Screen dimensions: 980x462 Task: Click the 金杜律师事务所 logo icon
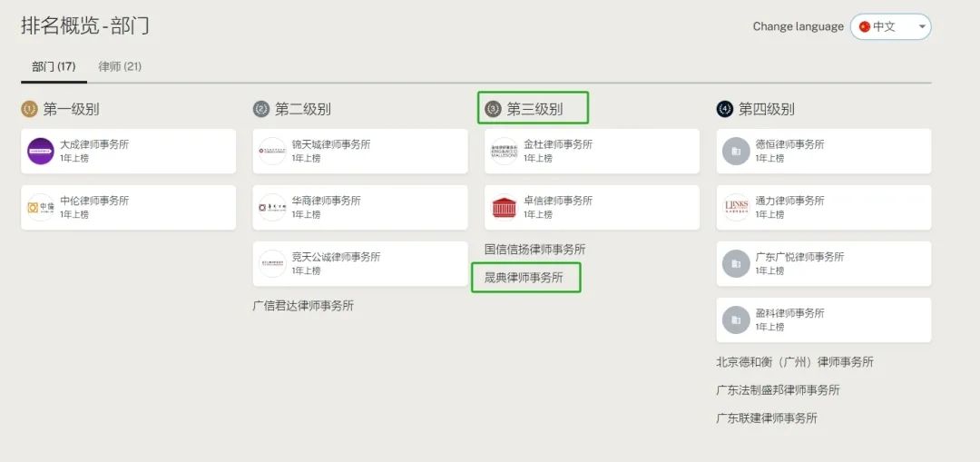tap(504, 151)
